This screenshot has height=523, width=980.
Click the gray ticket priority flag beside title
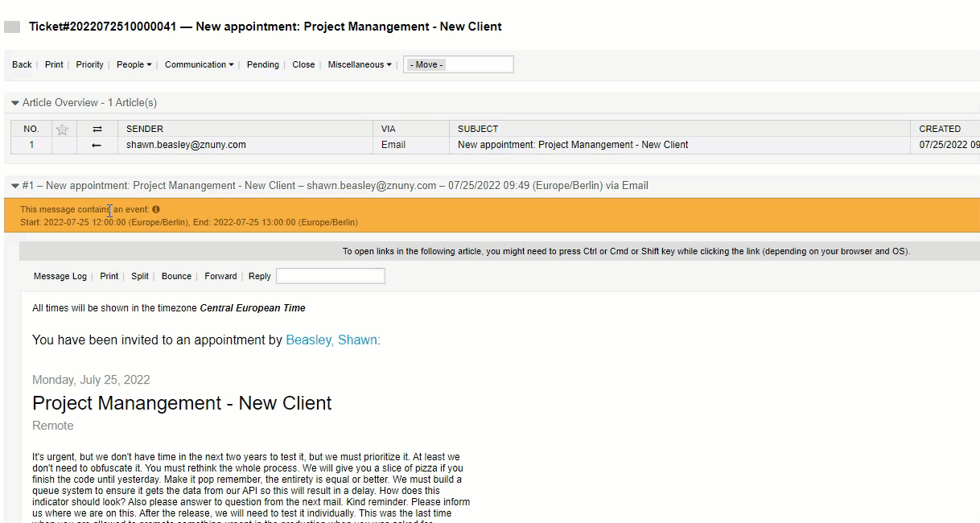pos(12,27)
